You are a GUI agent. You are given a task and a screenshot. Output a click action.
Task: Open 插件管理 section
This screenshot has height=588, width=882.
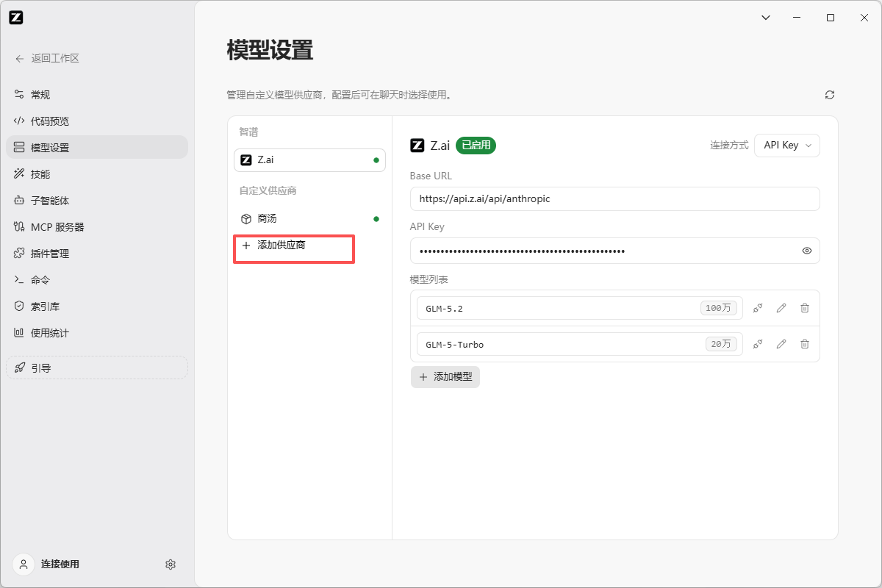[97, 254]
